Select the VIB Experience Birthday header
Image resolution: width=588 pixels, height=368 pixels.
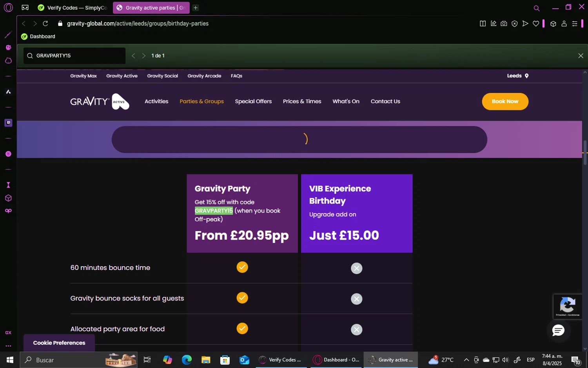[357, 213]
